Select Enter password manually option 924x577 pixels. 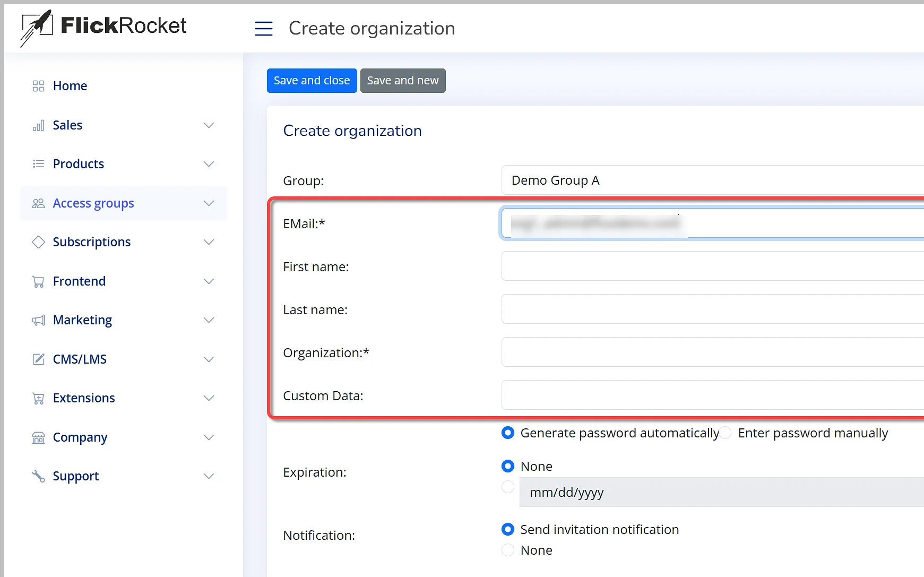click(x=726, y=433)
